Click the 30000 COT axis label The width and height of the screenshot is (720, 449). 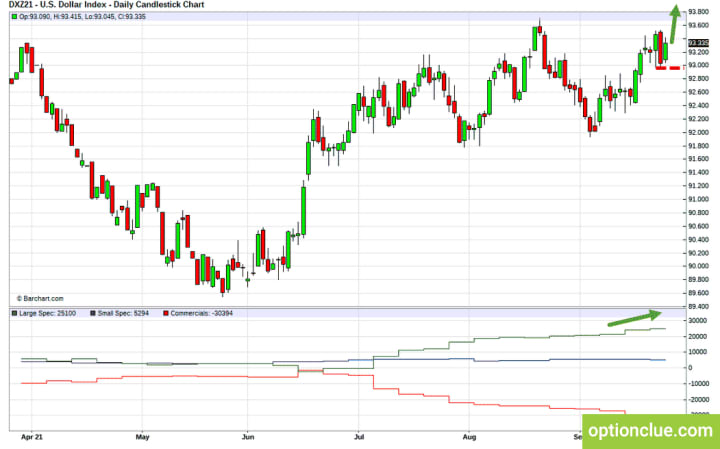click(697, 320)
